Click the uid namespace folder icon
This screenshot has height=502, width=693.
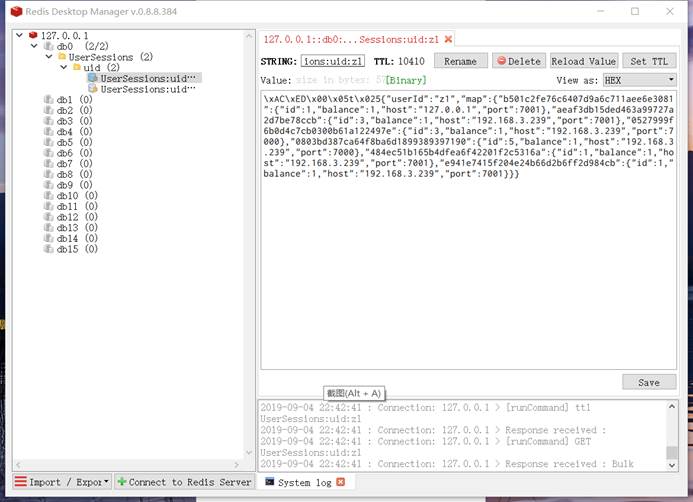pos(77,67)
